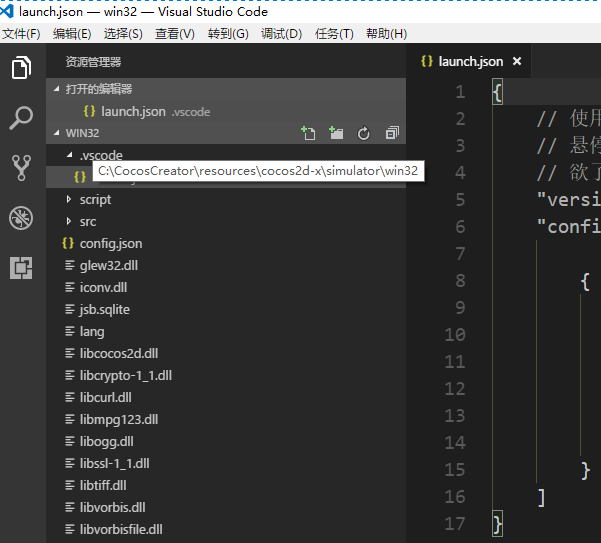Click the file icon next to glew32.dll

tap(70, 265)
